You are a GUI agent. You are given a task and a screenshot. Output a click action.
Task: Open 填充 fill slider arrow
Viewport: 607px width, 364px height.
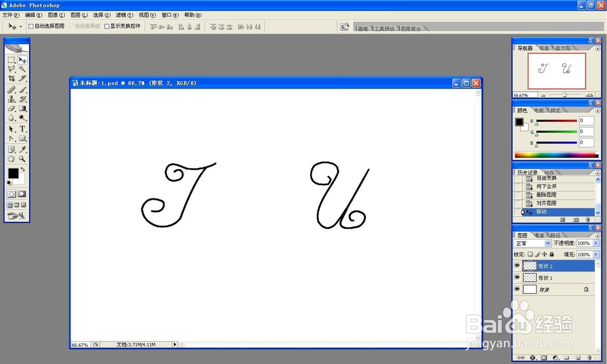(x=596, y=255)
